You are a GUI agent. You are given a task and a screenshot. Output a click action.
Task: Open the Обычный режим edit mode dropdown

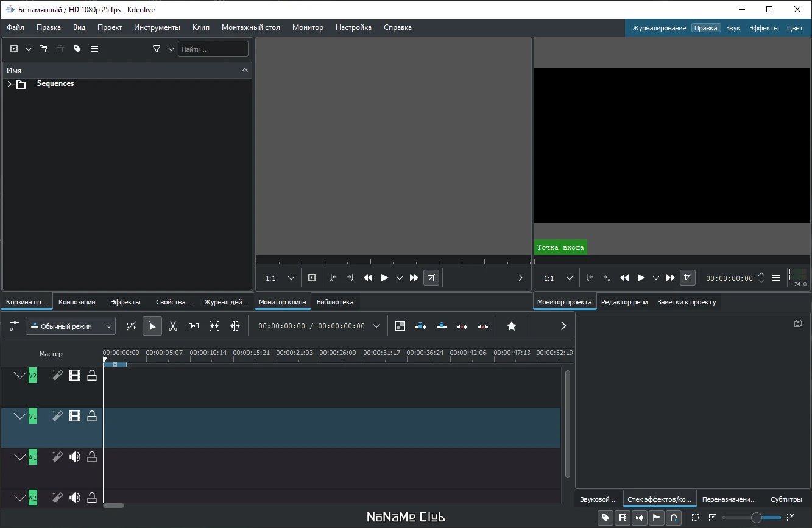tap(71, 326)
